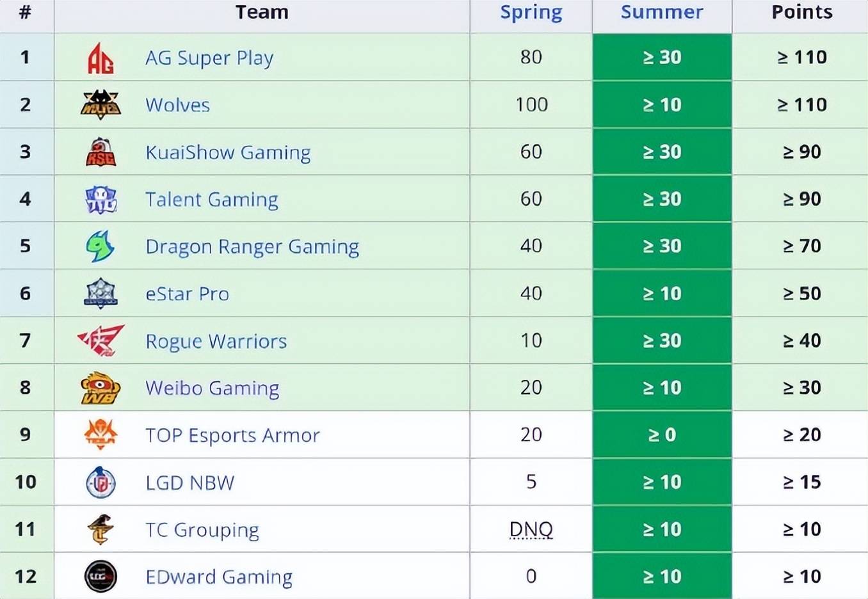Image resolution: width=868 pixels, height=599 pixels.
Task: Click the TC Grouping team logo
Action: pyautogui.click(x=100, y=529)
